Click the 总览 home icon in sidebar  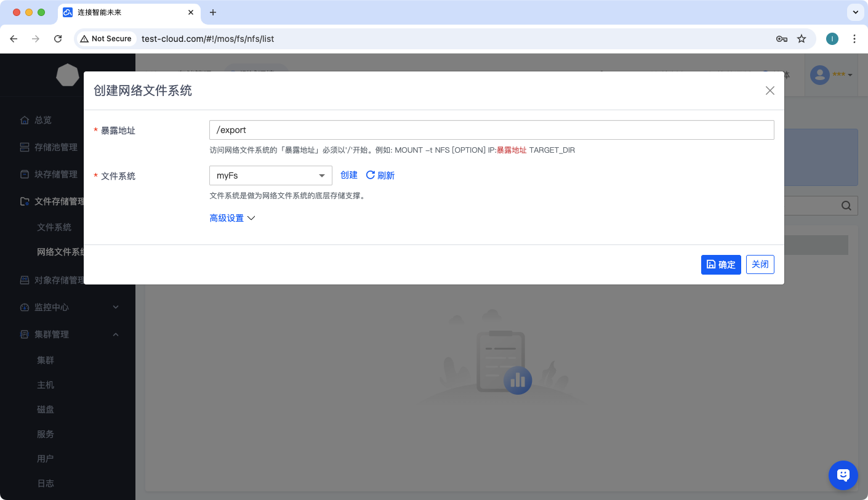click(25, 120)
